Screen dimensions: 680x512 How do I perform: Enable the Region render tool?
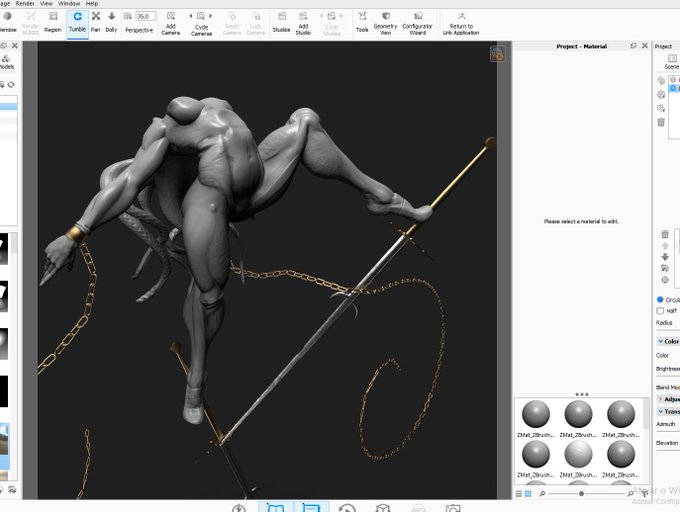53,23
